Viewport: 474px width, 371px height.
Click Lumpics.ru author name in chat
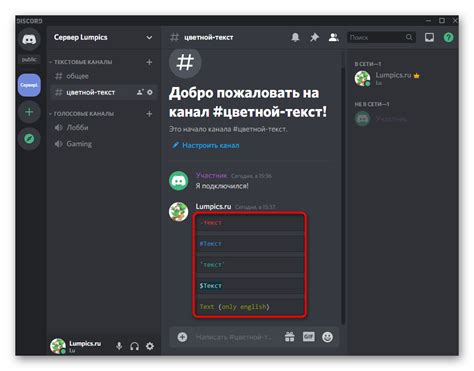pos(213,206)
